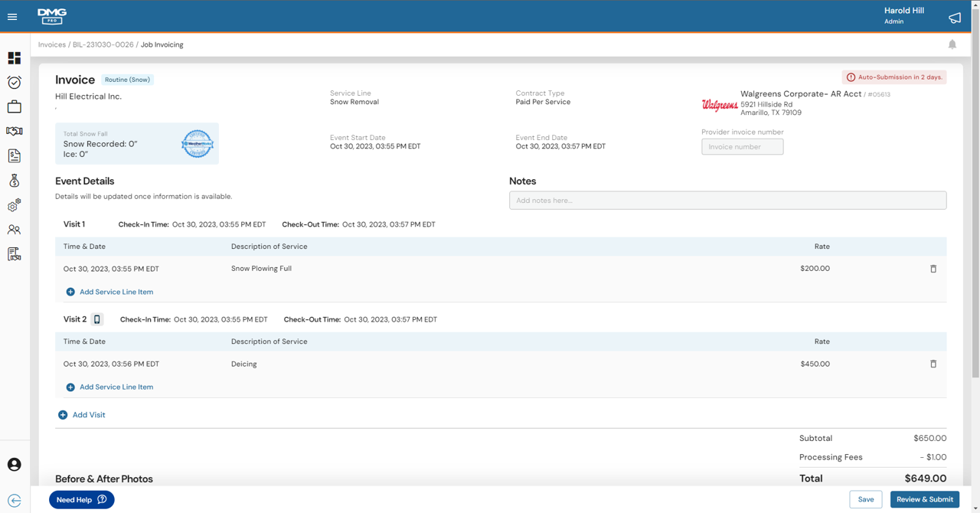Select the Dashboard grid icon in the sidebar

pyautogui.click(x=14, y=57)
